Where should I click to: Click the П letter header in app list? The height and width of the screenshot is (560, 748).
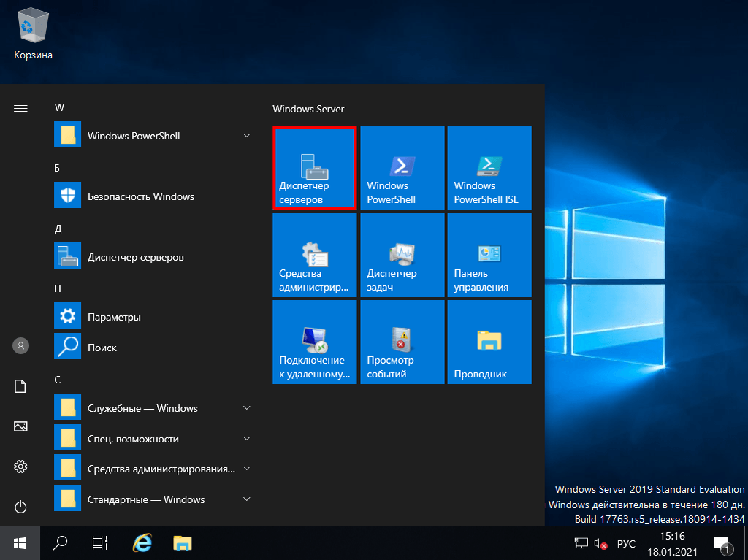click(x=58, y=288)
